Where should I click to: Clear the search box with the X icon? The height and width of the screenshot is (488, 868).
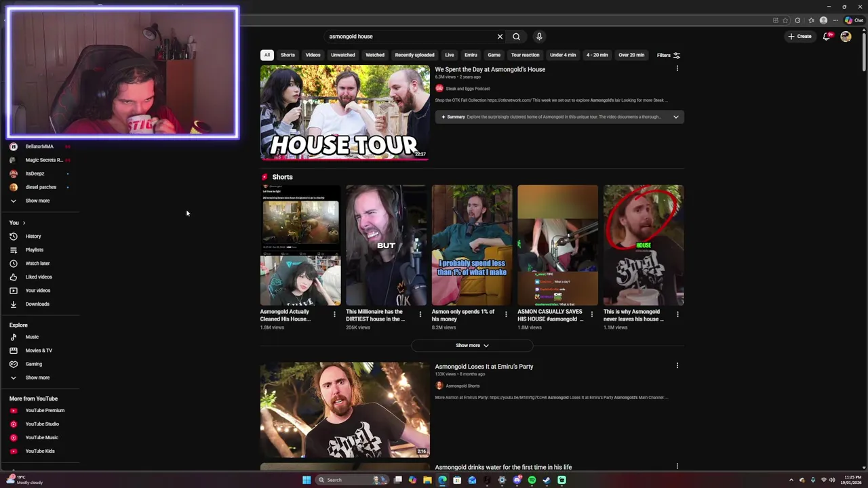500,37
